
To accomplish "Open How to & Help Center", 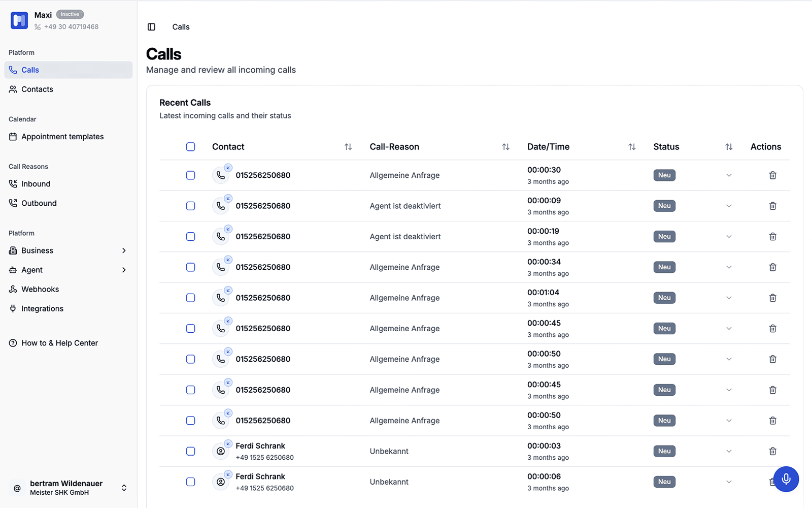I will click(69, 343).
